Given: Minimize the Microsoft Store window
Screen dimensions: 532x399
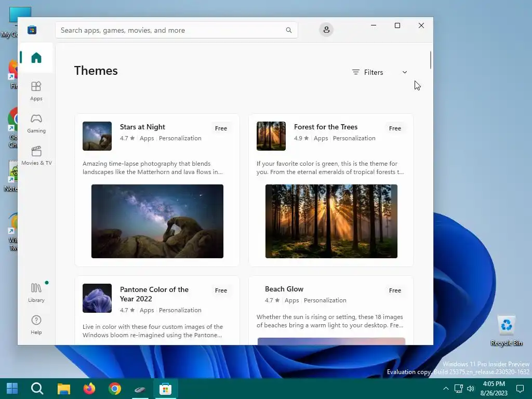Looking at the screenshot, I should click(374, 25).
